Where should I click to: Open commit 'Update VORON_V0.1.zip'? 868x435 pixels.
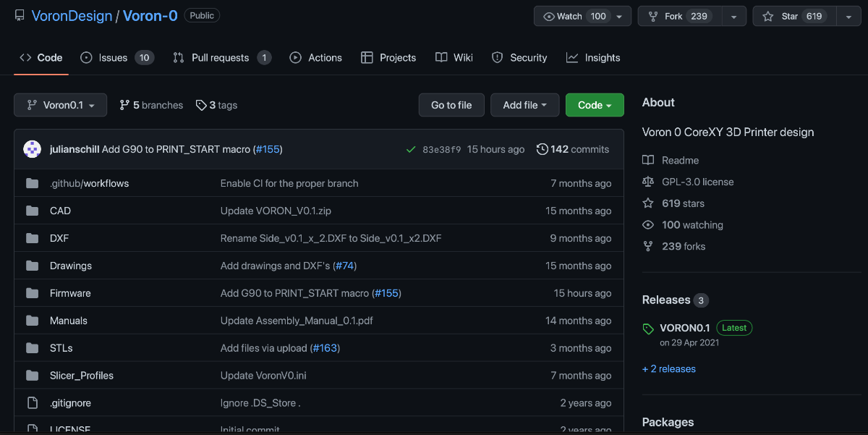tap(276, 211)
